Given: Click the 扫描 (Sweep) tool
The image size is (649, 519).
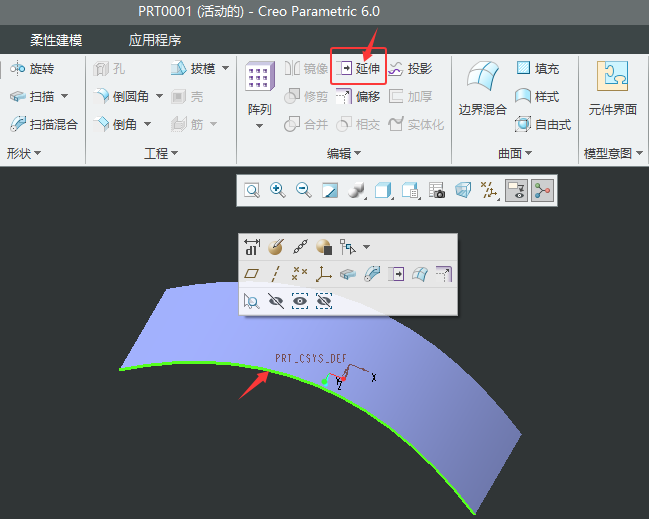Looking at the screenshot, I should tap(32, 96).
